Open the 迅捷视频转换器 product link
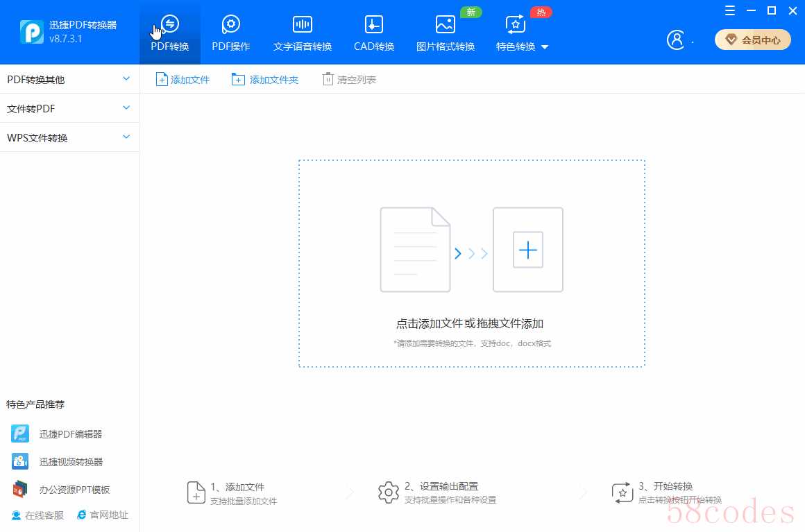This screenshot has width=805, height=532. 56,462
